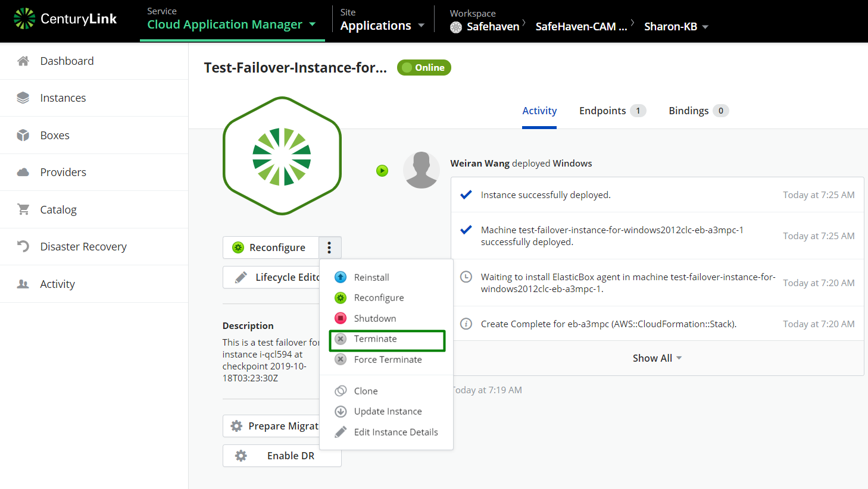Click the Edit Instance Details pencil icon
Screen dimensions: 868x489
[x=341, y=432]
